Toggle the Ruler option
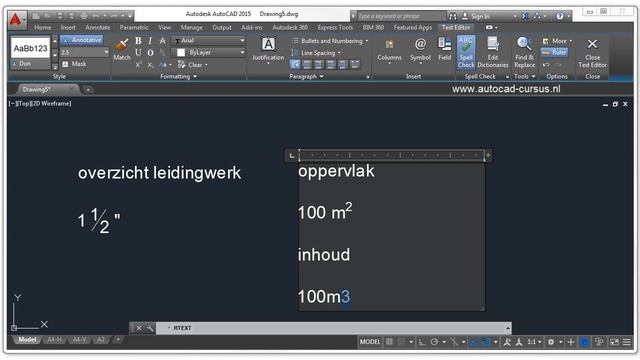 click(x=555, y=52)
